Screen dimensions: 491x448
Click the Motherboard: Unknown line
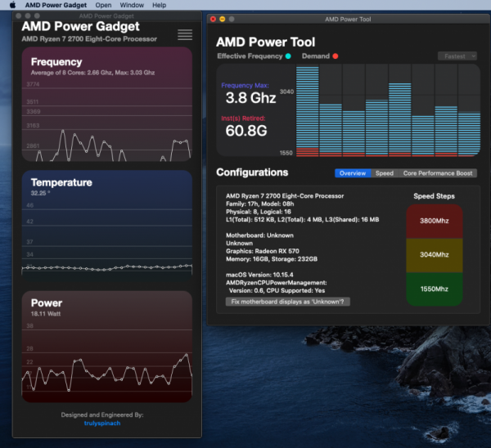pyautogui.click(x=259, y=235)
